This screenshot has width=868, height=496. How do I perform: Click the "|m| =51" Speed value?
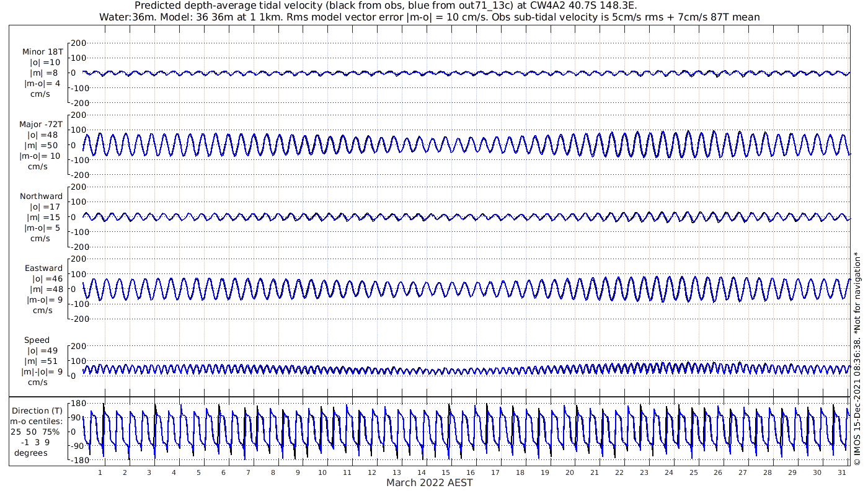[x=43, y=361]
